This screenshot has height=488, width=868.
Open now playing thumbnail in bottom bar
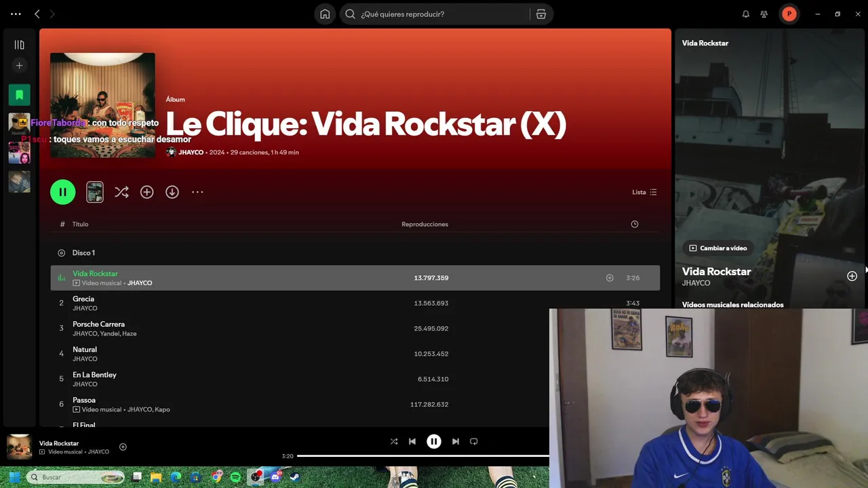click(19, 447)
